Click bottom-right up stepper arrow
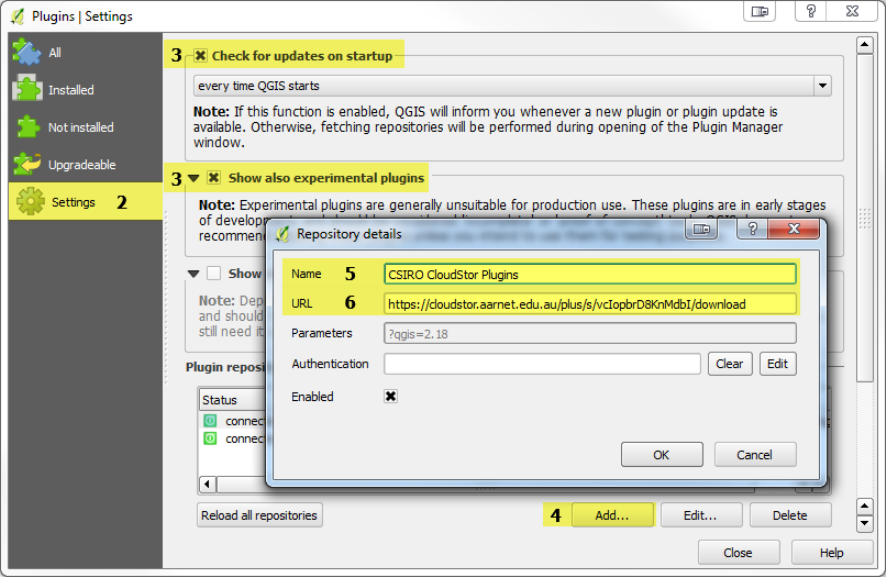Screen dimensions: 886x577 (x=865, y=505)
